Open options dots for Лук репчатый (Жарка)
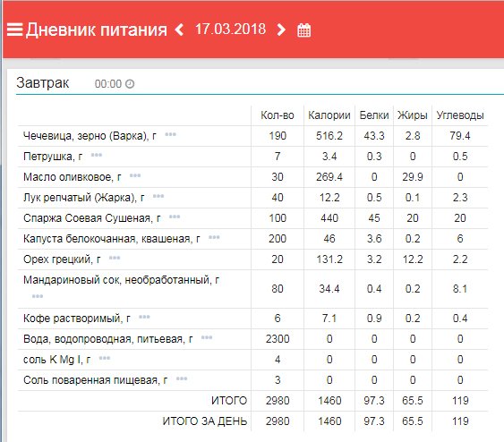Viewport: 504px width, 442px height. click(x=158, y=196)
